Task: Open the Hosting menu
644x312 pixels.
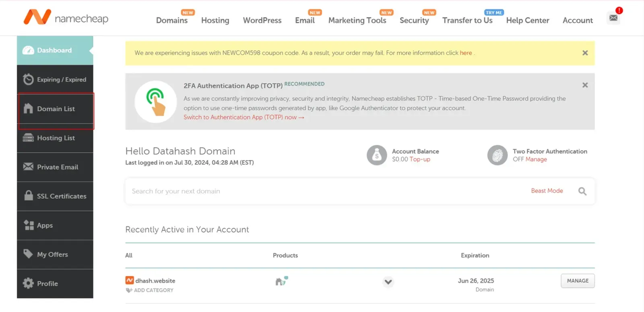Action: (x=215, y=20)
